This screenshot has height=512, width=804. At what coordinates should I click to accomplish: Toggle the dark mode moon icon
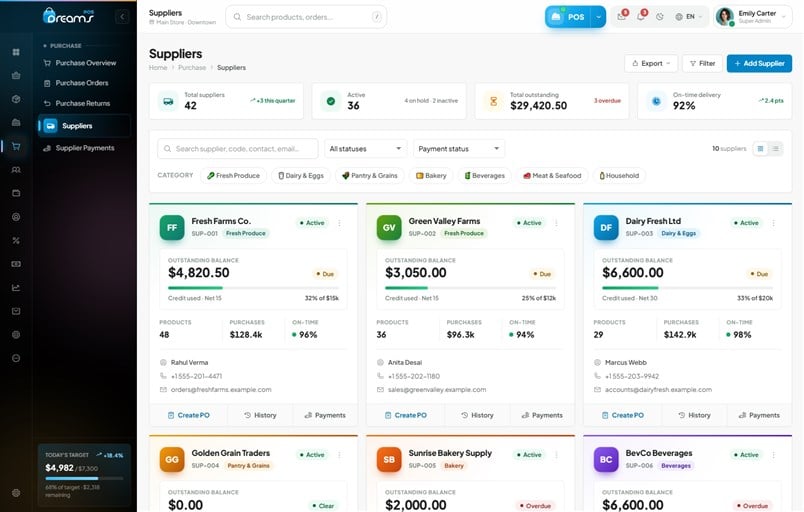pos(659,17)
